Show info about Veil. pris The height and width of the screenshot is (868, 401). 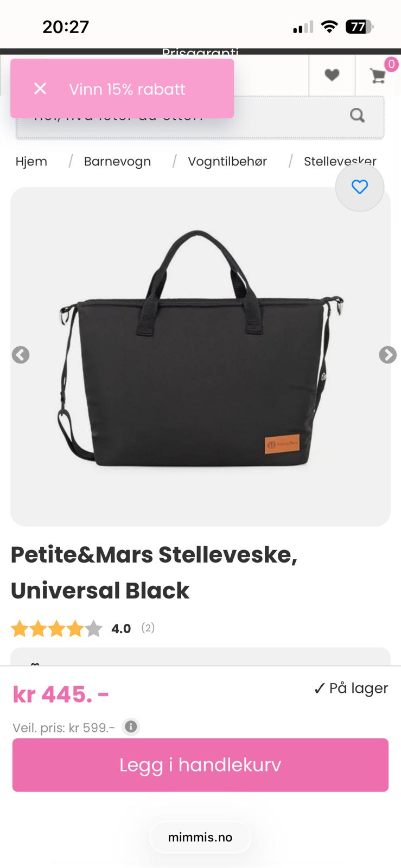click(x=131, y=726)
